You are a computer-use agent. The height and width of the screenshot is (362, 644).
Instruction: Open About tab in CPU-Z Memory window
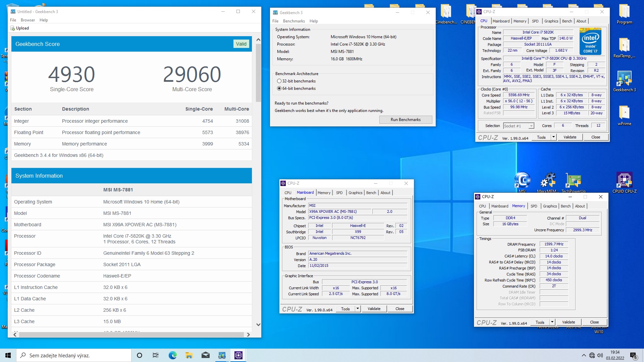(x=580, y=206)
